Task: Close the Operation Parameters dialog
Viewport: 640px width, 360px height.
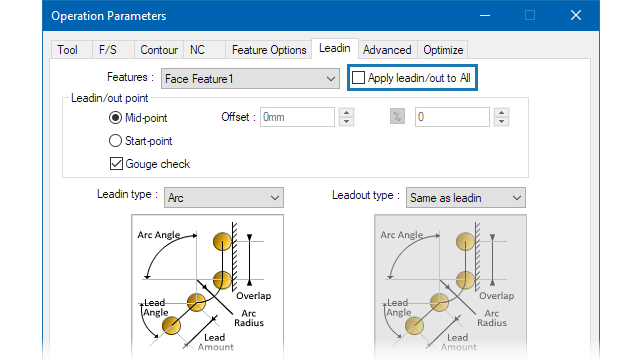Action: (x=576, y=16)
